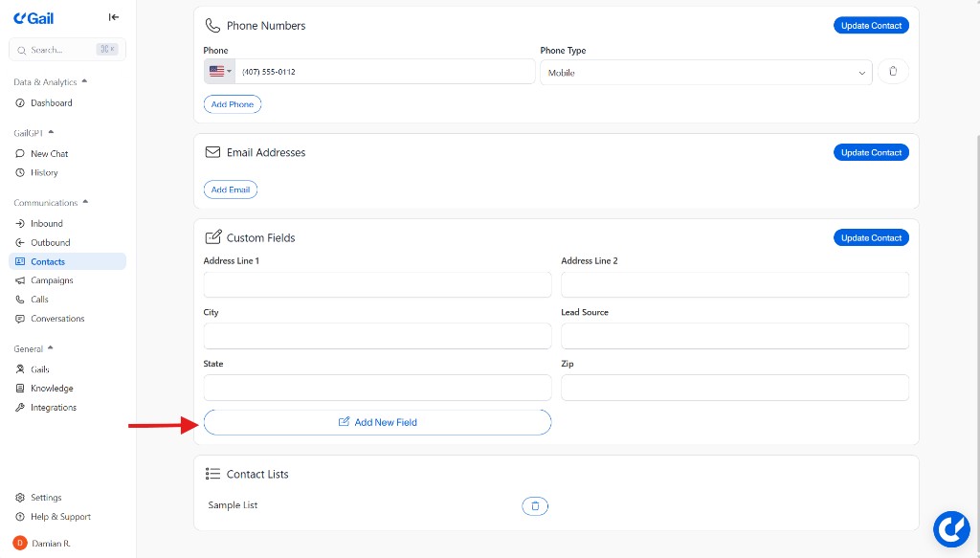
Task: Open the Phone Type dropdown
Action: 860,71
